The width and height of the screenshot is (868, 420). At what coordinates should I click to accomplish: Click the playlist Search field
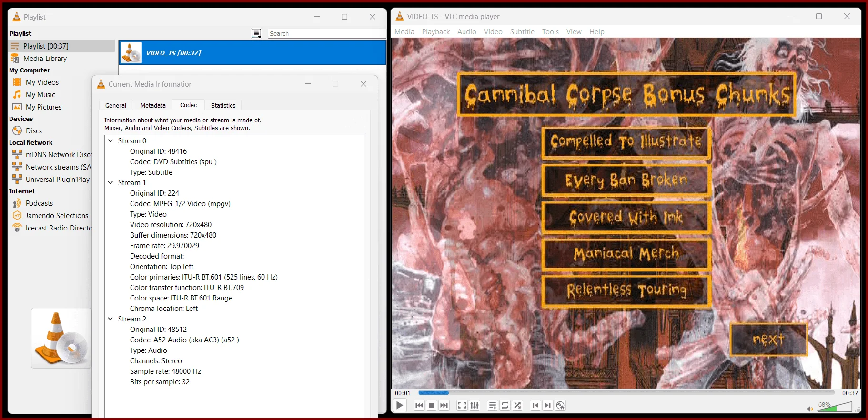(x=326, y=33)
